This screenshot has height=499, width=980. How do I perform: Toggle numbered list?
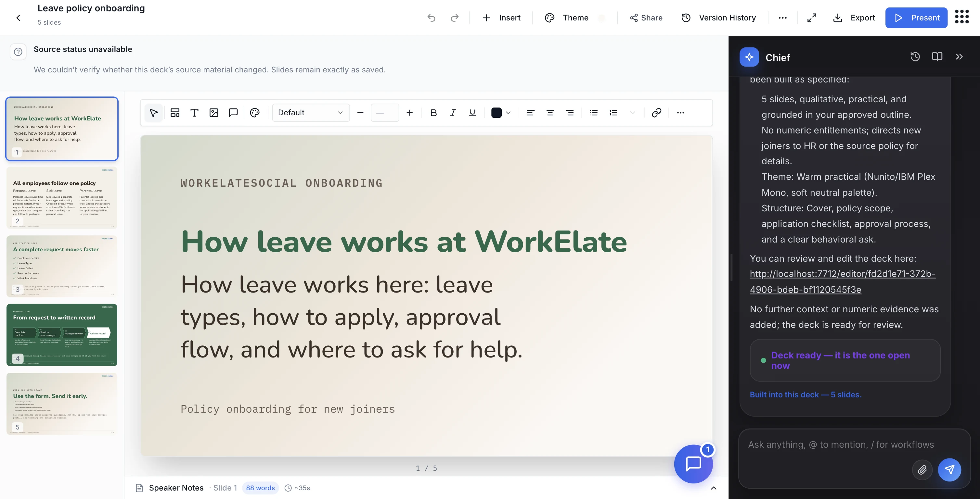point(613,112)
